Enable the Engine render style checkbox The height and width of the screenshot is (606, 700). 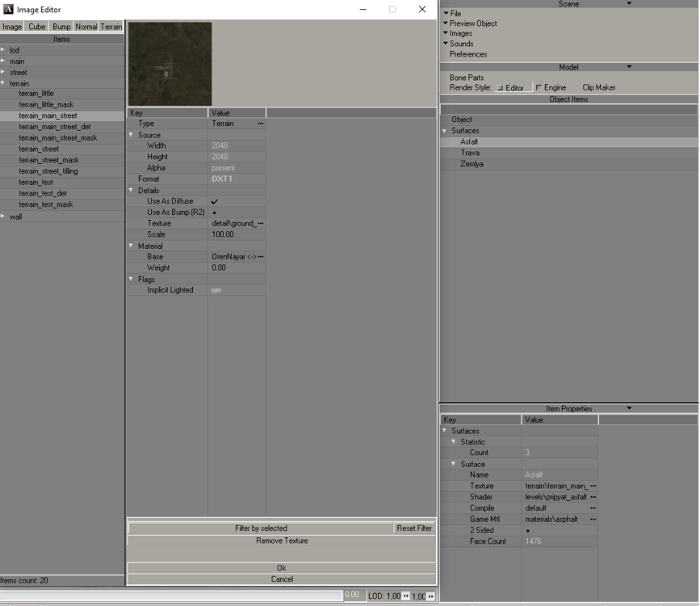tap(539, 87)
